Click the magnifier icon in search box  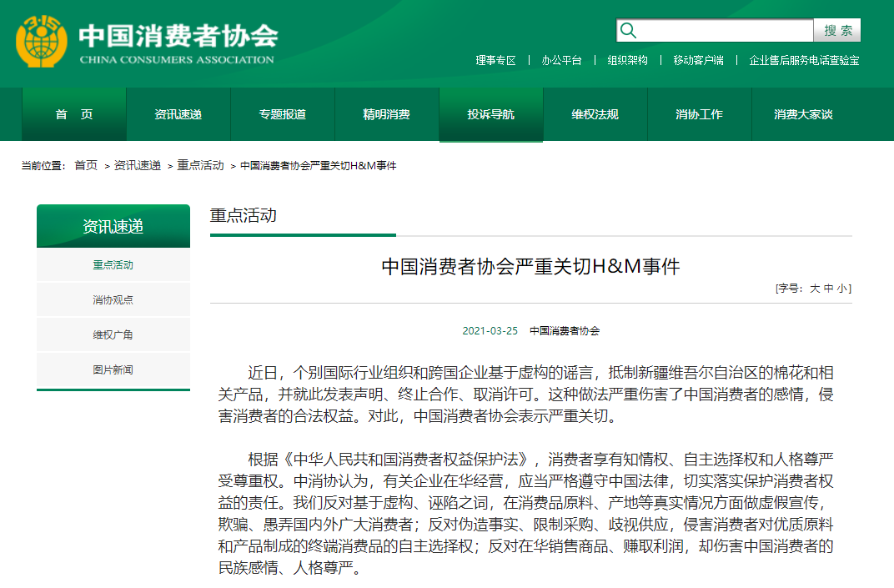pos(629,31)
